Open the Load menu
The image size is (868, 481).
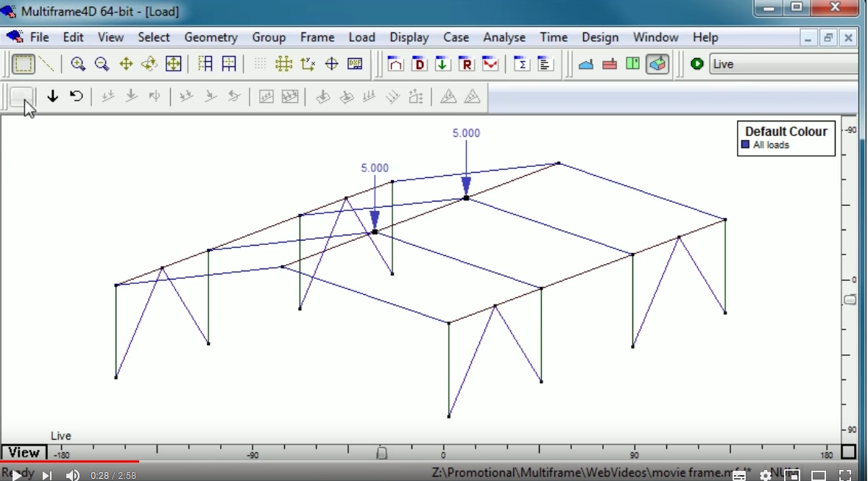coord(361,37)
